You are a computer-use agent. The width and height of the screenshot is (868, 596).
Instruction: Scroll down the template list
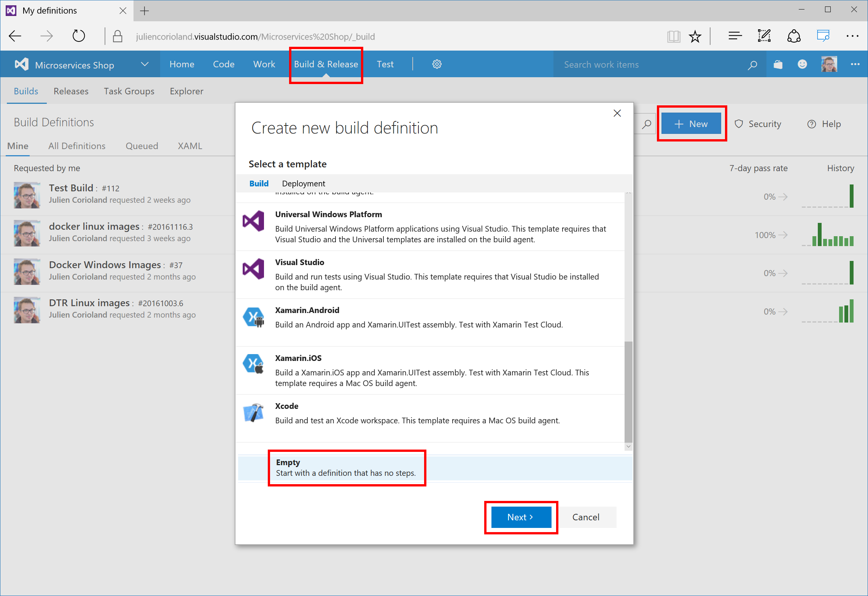[x=628, y=442]
